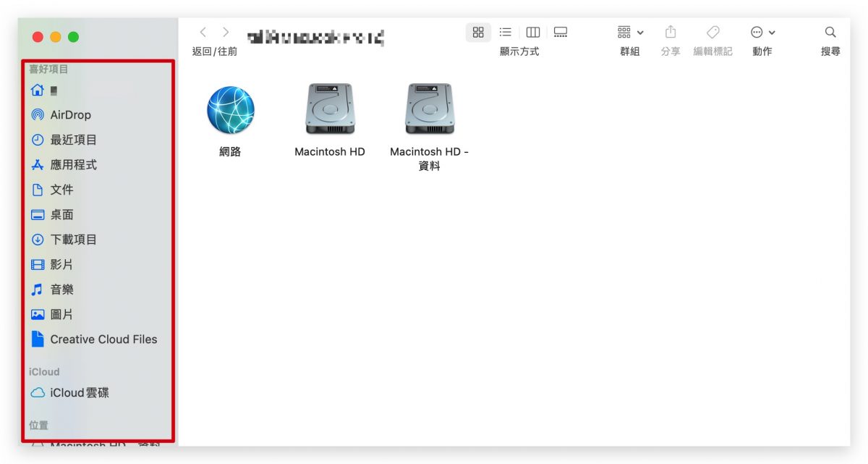The height and width of the screenshot is (464, 868).
Task: Switch to list view
Action: [506, 33]
